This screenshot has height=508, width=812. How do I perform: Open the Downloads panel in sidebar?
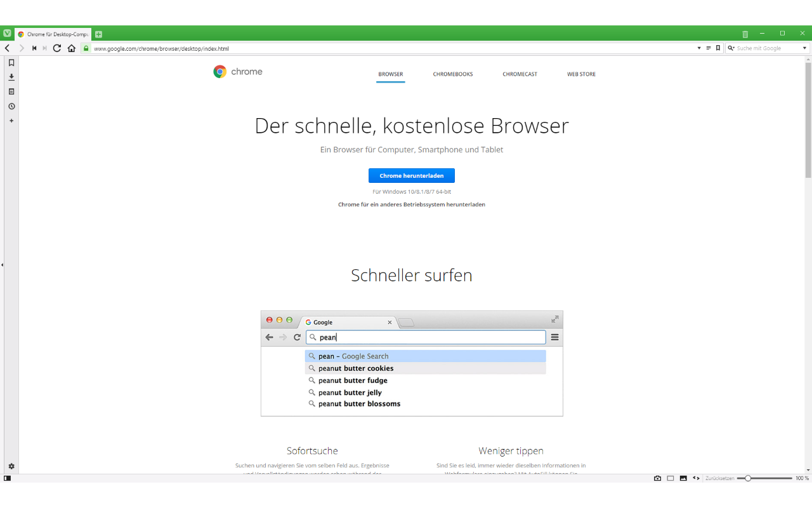pos(11,77)
